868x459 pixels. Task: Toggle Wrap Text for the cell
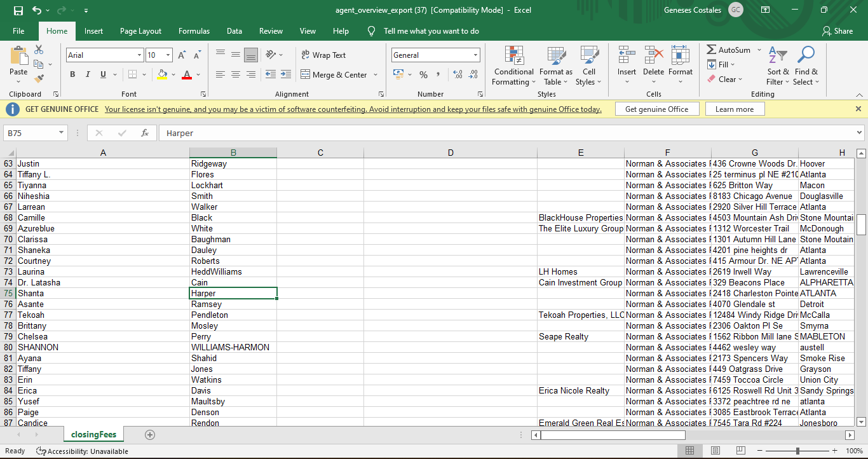point(323,55)
